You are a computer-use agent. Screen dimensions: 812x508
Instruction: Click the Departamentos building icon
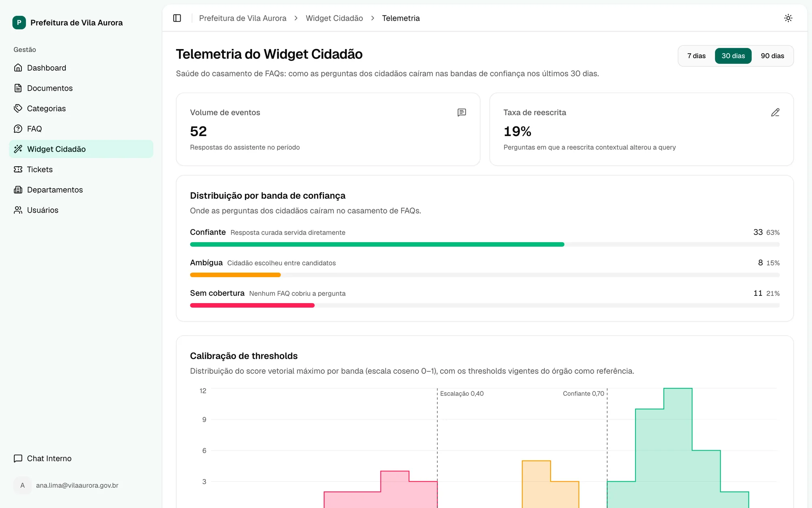pos(18,190)
